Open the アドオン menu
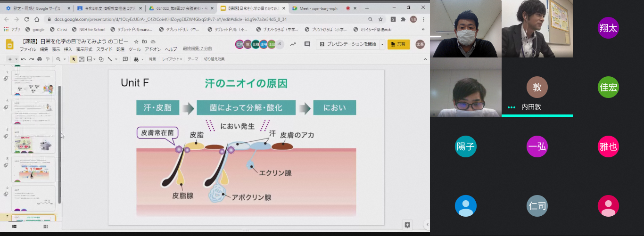Image resolution: width=644 pixels, height=236 pixels. coord(153,49)
